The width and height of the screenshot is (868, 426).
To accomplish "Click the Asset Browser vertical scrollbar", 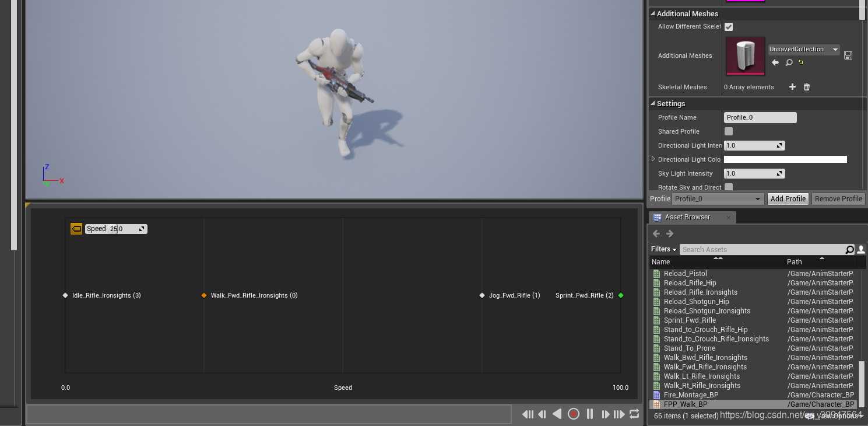I will 862,384.
